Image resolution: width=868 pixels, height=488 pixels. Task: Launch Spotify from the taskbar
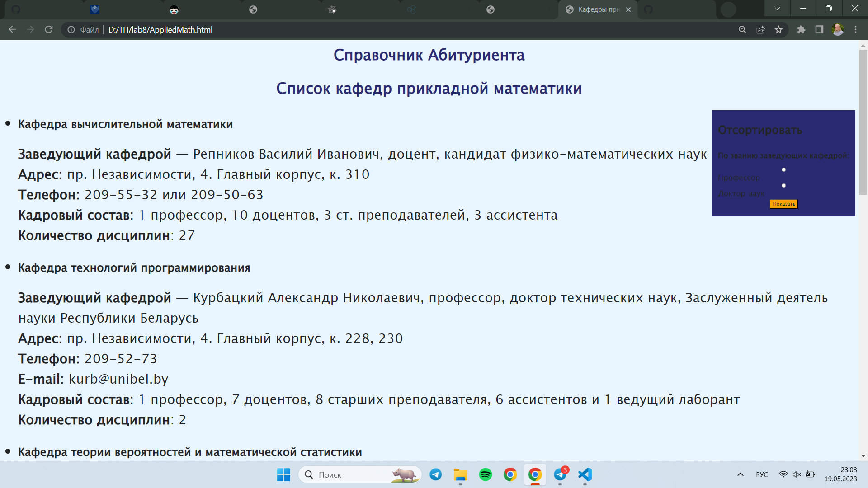pos(486,474)
